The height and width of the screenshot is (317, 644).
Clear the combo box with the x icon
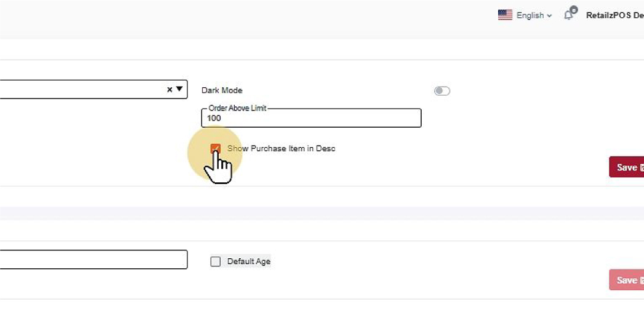[170, 90]
